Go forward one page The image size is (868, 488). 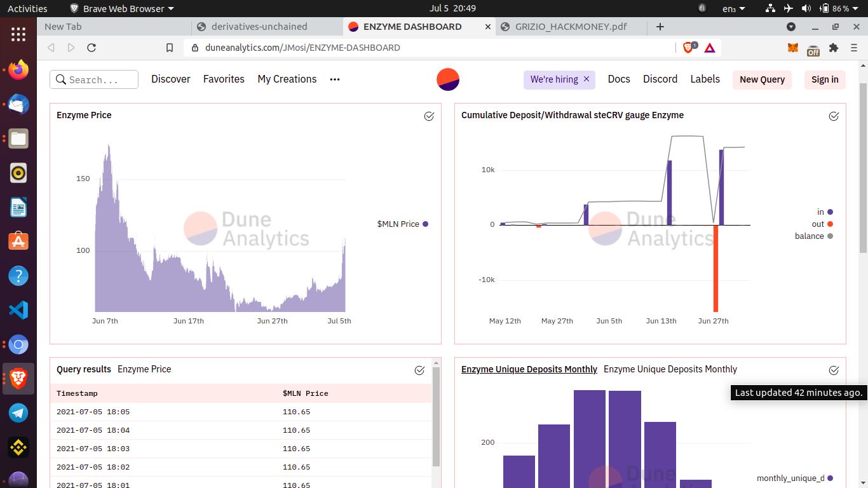click(71, 48)
